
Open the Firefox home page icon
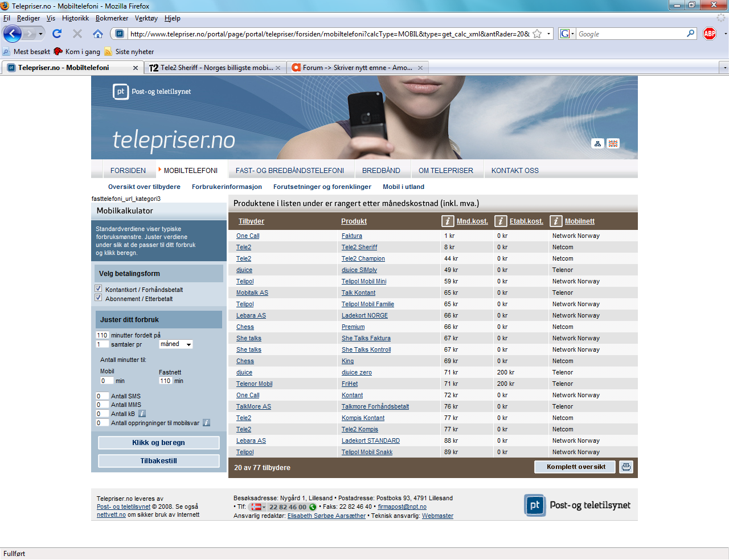click(98, 34)
